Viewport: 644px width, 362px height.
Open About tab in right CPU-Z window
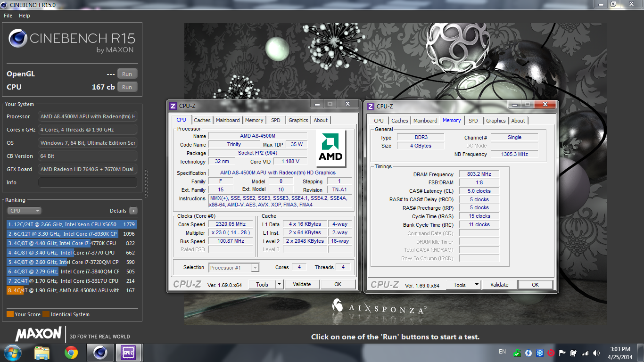[518, 121]
